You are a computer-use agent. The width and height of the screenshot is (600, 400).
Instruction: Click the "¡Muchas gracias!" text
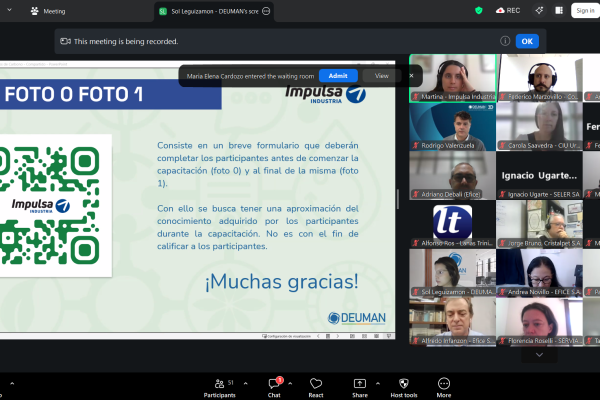[x=282, y=281]
